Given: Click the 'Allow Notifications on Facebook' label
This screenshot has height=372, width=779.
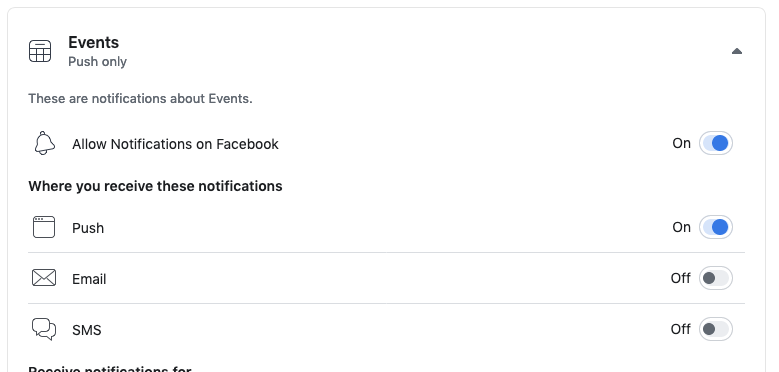Looking at the screenshot, I should pyautogui.click(x=175, y=144).
